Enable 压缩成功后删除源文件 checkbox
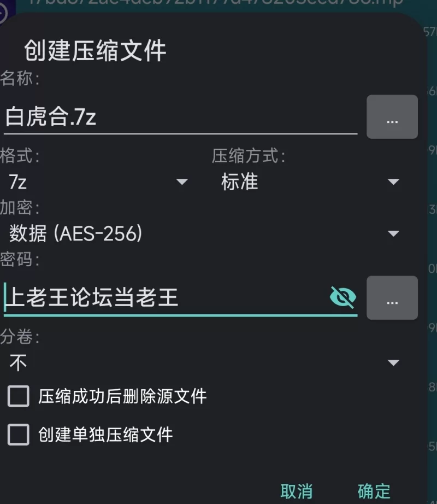437x504 pixels. point(19,396)
